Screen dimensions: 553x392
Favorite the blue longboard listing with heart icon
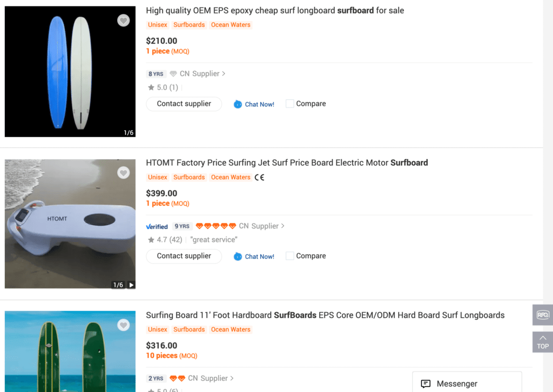pos(123,20)
